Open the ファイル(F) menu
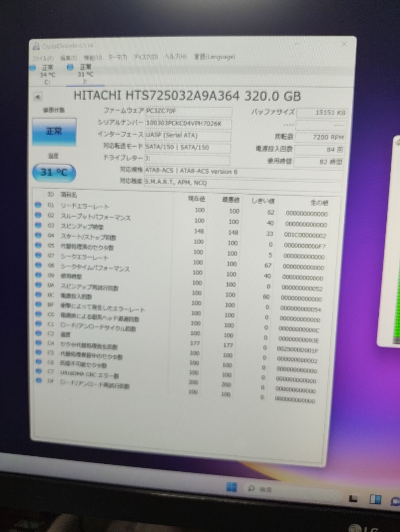Screen dimensions: 400x532 pyautogui.click(x=42, y=58)
